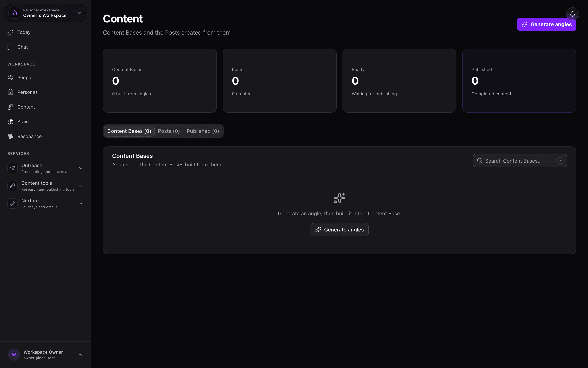Click the search magnifier icon
The image size is (588, 368).
[x=479, y=161]
